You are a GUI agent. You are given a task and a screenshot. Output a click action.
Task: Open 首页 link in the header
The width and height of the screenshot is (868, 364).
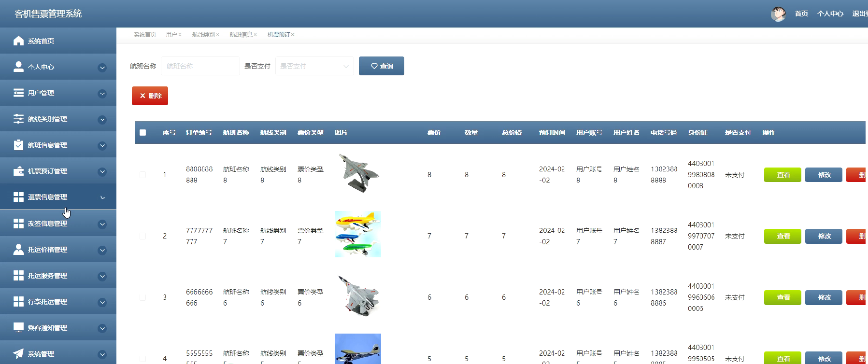pyautogui.click(x=801, y=14)
